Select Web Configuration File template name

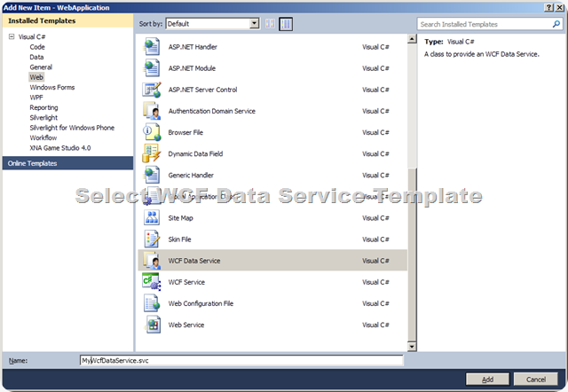[201, 303]
